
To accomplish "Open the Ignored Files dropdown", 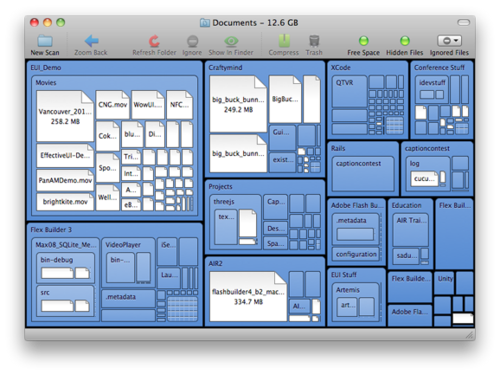I will click(449, 41).
